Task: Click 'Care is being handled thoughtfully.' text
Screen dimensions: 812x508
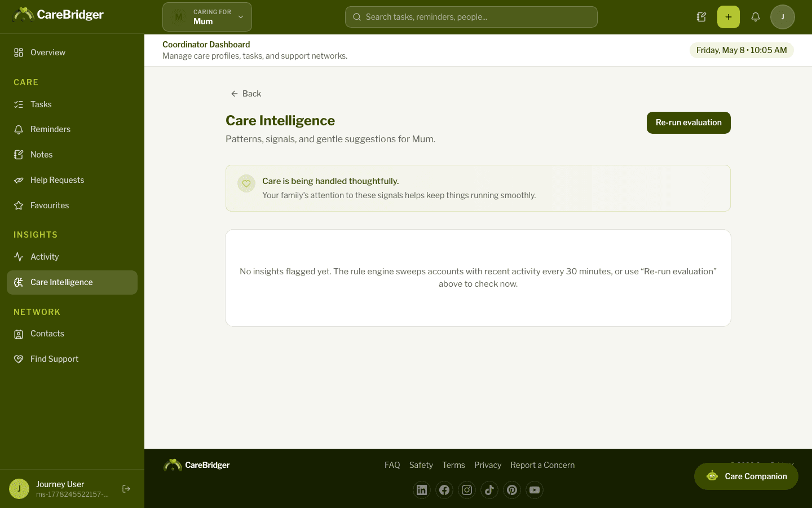Action: tap(330, 181)
